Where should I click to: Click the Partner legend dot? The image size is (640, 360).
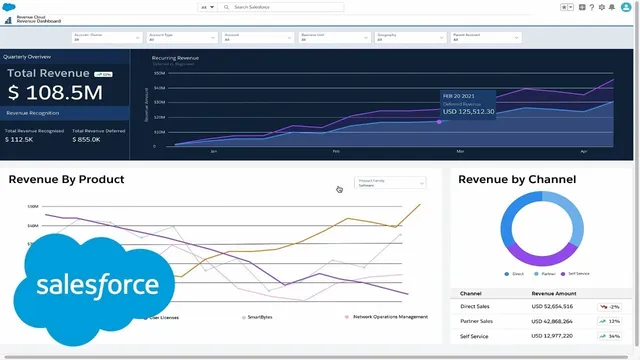tap(536, 274)
